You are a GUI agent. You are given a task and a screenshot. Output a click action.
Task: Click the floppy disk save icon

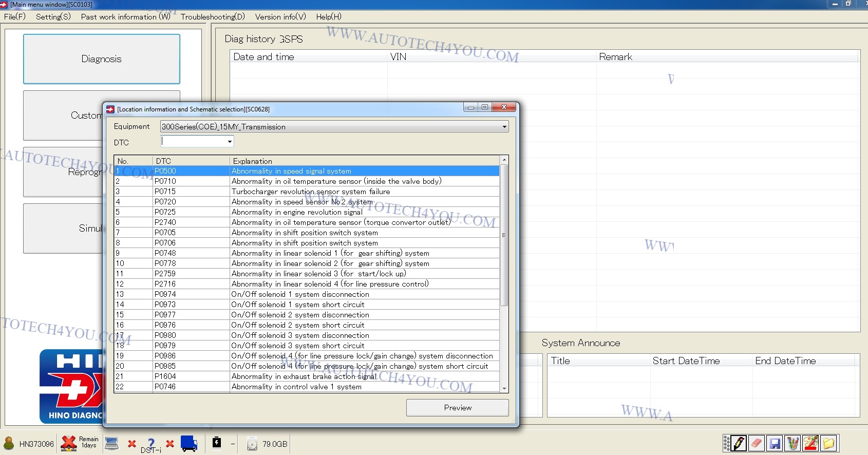coord(775,443)
